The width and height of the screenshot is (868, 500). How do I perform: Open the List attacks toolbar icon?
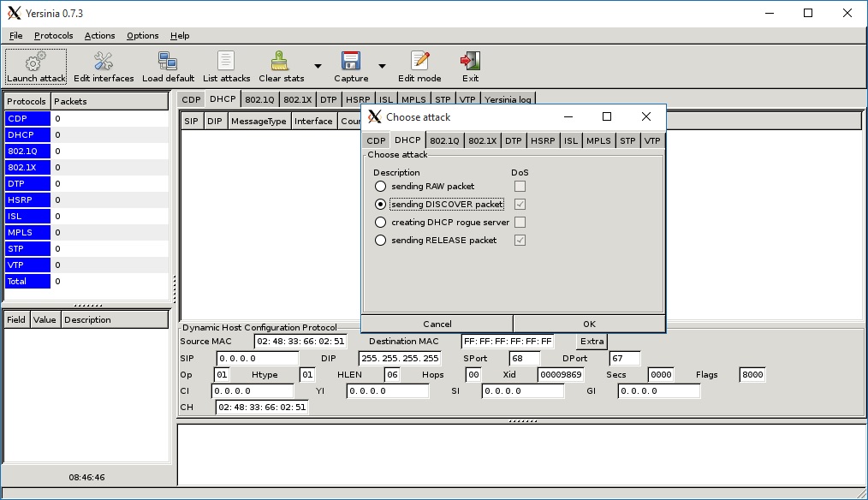226,62
